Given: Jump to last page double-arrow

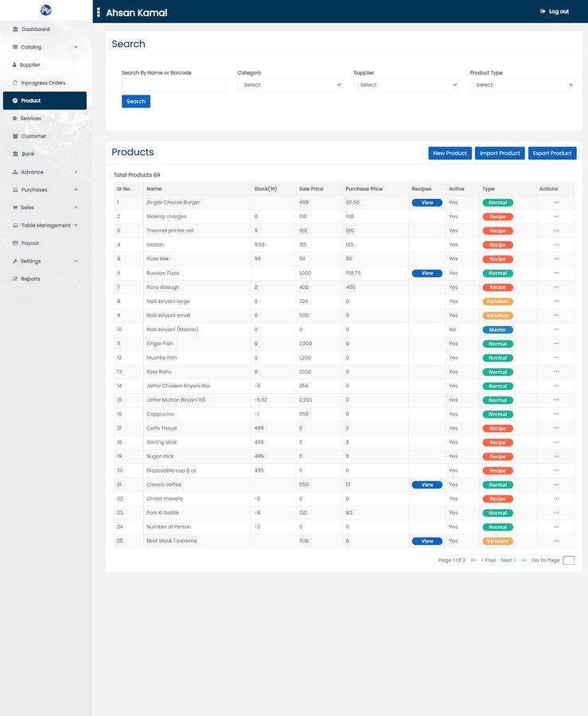Looking at the screenshot, I should (x=524, y=560).
